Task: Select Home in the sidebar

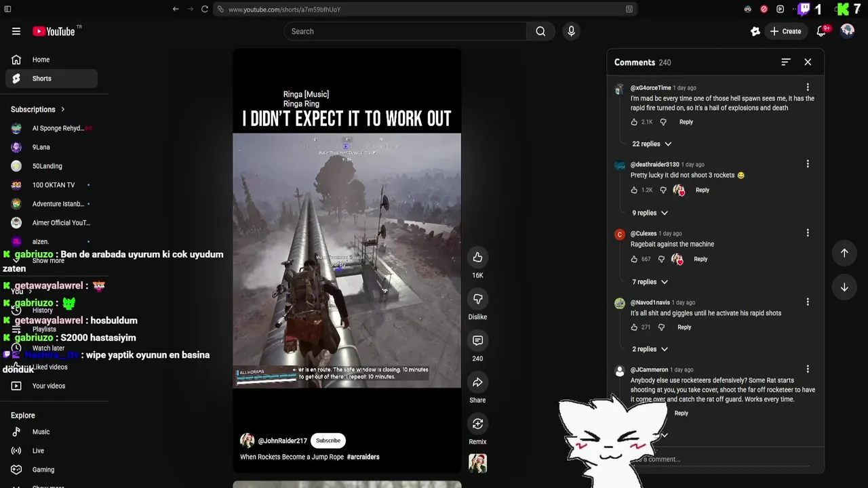Action: point(52,60)
